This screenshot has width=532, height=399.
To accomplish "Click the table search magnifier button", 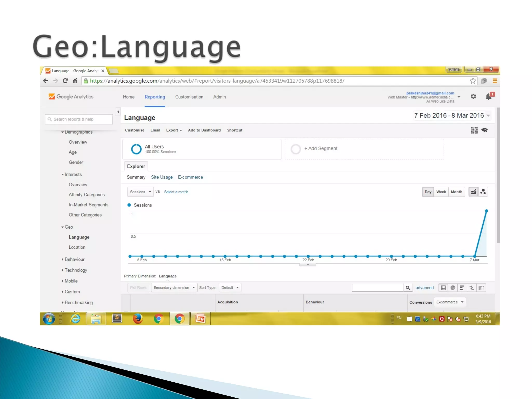I will (408, 288).
